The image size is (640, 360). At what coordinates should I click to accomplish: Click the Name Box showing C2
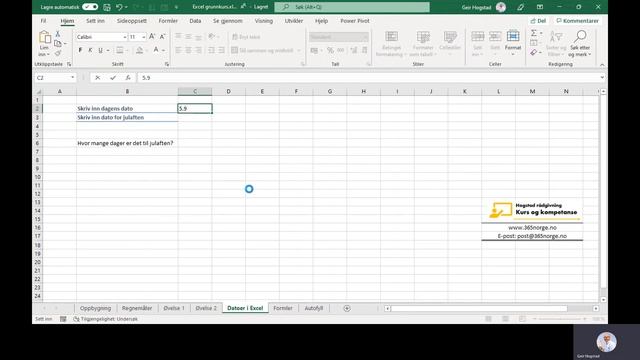(x=52, y=78)
